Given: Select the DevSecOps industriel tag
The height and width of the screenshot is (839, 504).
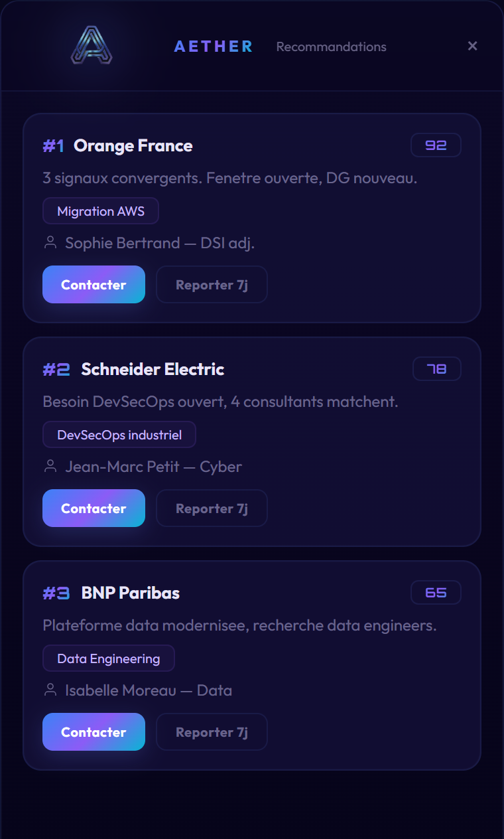Looking at the screenshot, I should pos(119,435).
